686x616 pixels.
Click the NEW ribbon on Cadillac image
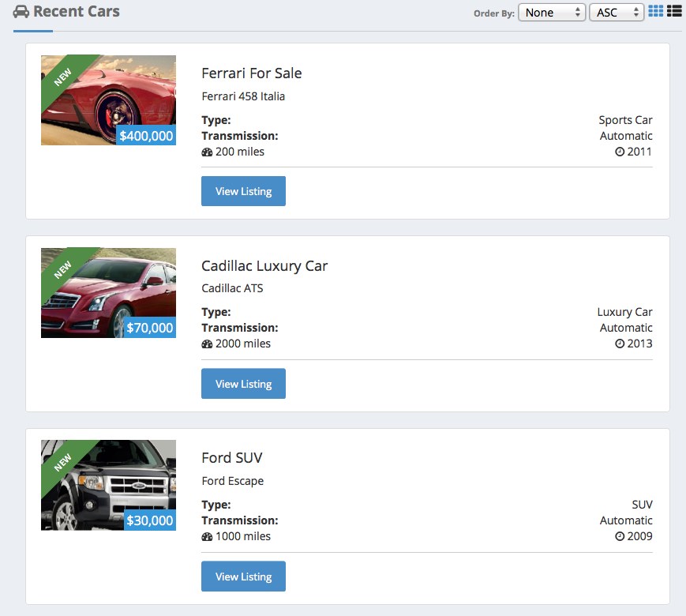[x=62, y=269]
